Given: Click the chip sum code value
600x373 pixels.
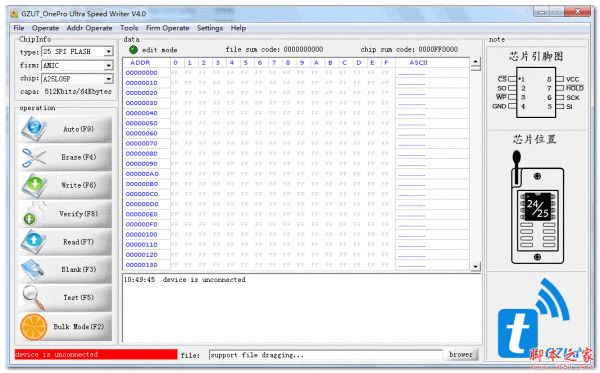Looking at the screenshot, I should (438, 49).
